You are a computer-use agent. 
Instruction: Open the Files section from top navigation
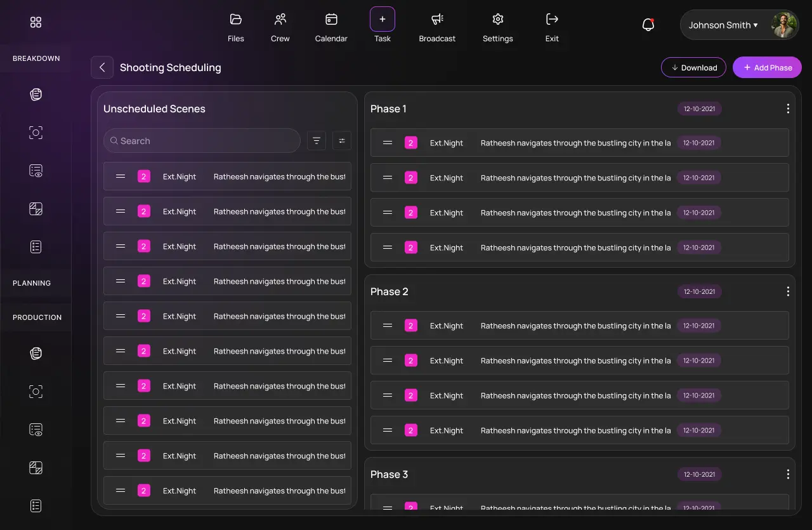click(235, 25)
